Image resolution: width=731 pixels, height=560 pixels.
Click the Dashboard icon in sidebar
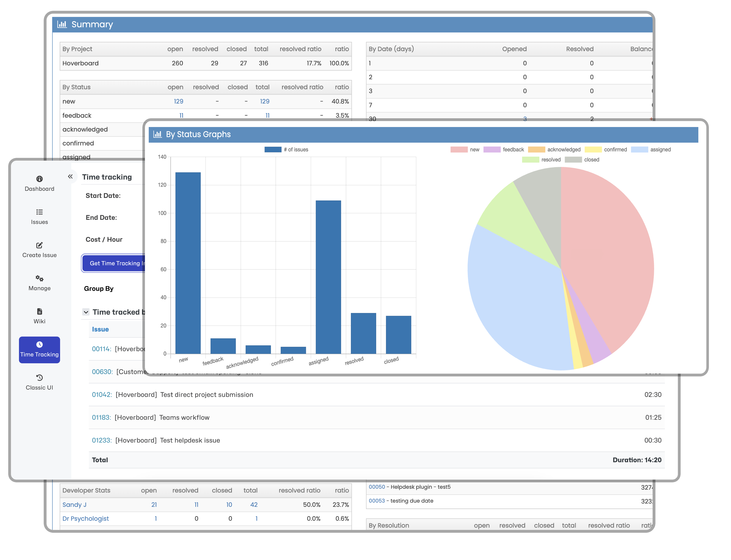click(x=39, y=179)
